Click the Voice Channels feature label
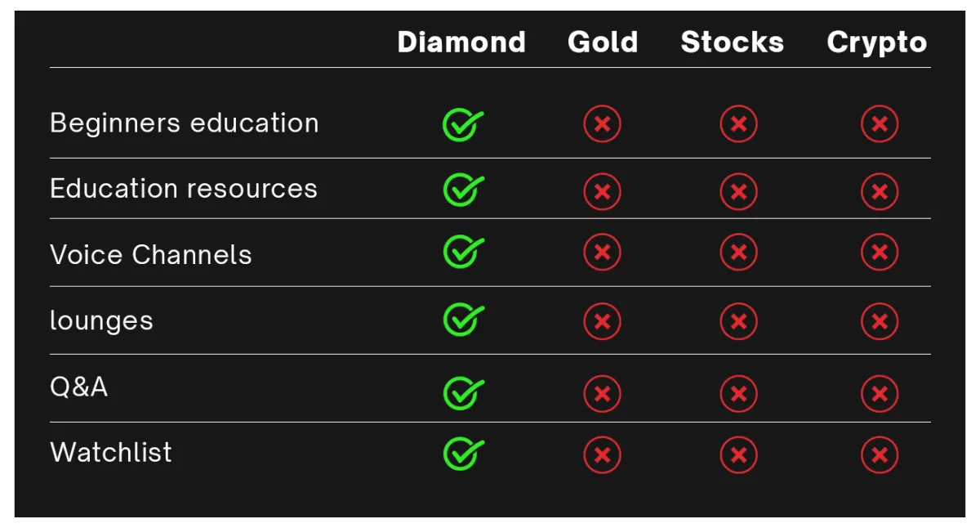Image resolution: width=980 pixels, height=528 pixels. 151,255
